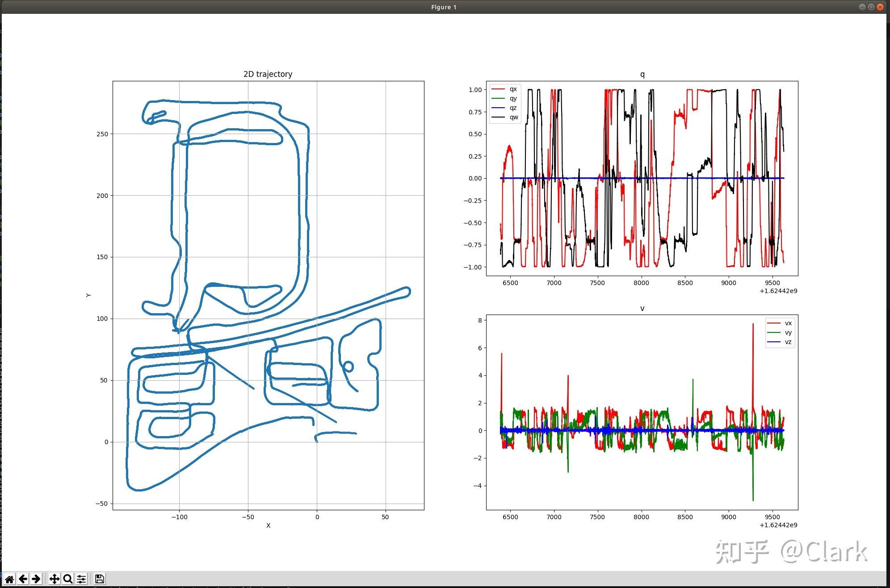Click the vy entry in v legend
Image resolution: width=890 pixels, height=588 pixels.
point(788,332)
